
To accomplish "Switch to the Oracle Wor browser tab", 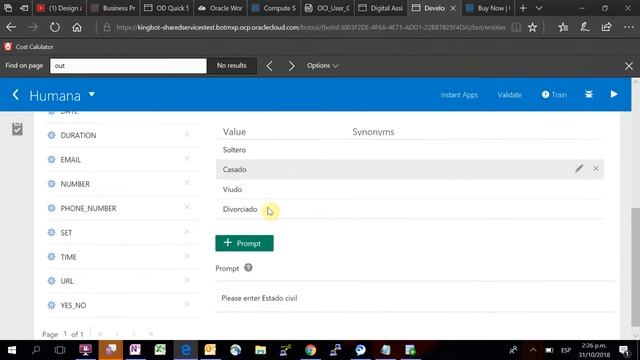I will click(x=220, y=8).
